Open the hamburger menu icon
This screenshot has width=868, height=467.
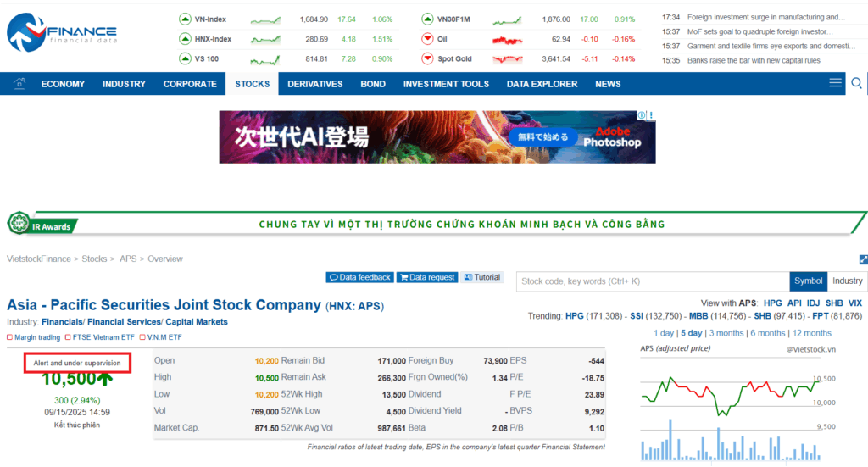point(835,82)
